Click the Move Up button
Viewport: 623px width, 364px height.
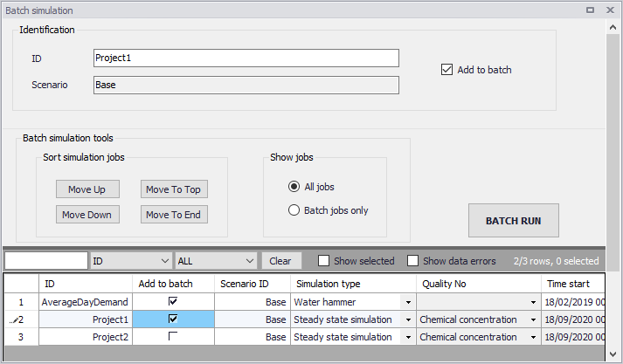[x=87, y=189]
